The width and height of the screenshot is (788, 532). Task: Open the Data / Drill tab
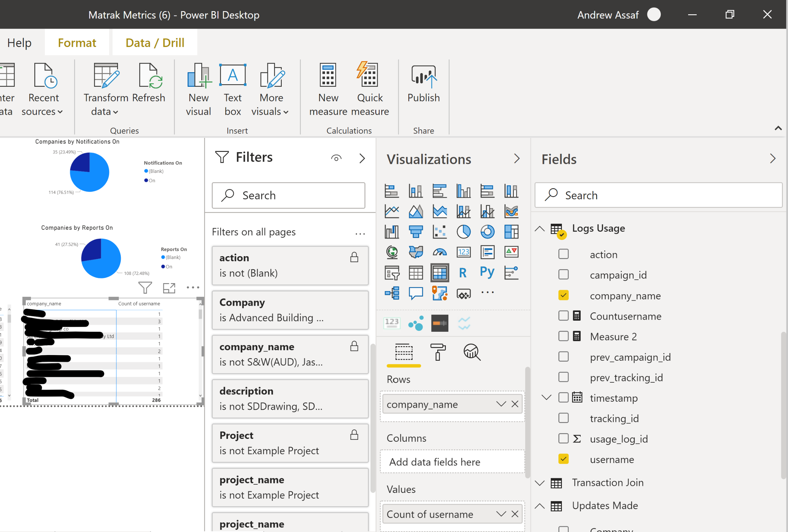pyautogui.click(x=155, y=43)
